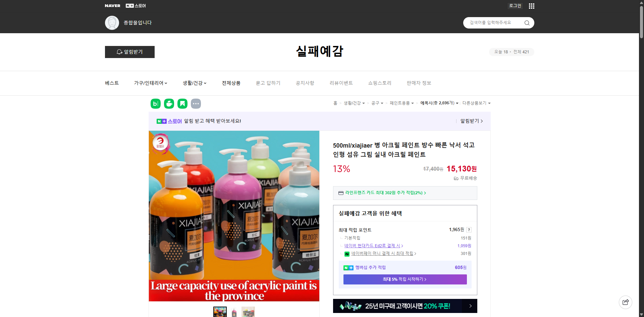This screenshot has height=317, width=644.
Task: Click the search magnifier icon
Action: tap(527, 22)
